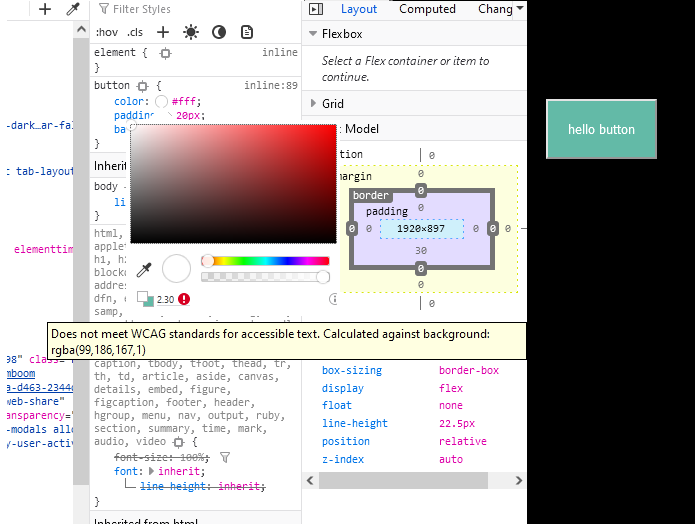Click inside the color picker saturation area
695x524 pixels.
(x=233, y=184)
